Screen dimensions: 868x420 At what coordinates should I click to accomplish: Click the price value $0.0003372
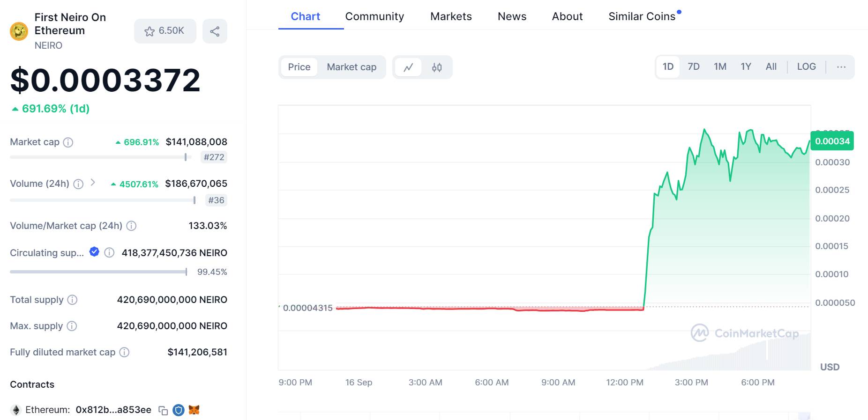(105, 80)
